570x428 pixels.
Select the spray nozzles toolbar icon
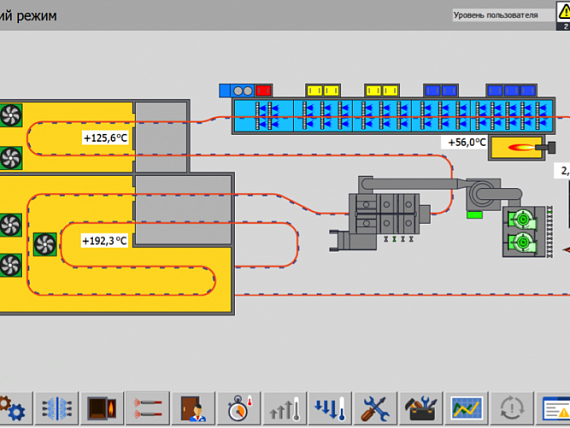148,408
